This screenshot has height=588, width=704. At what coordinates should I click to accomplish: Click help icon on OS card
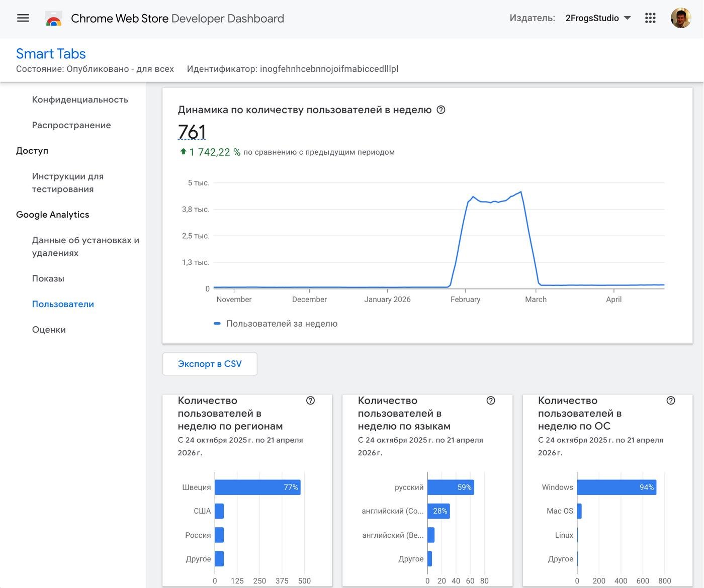670,401
